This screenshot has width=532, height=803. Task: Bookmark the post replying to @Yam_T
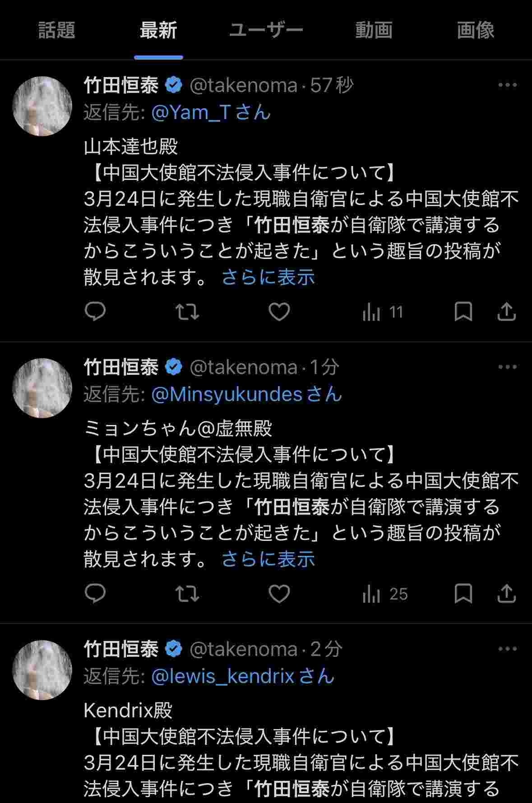pyautogui.click(x=463, y=311)
